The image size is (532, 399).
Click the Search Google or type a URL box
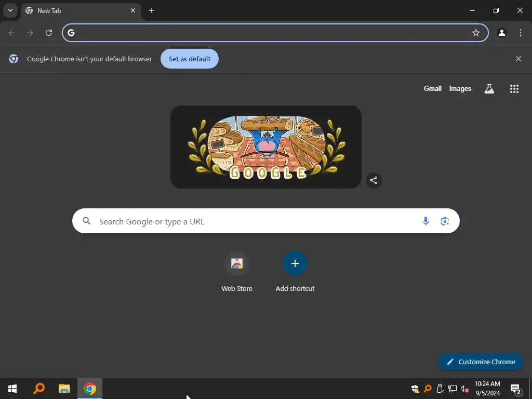tap(266, 221)
